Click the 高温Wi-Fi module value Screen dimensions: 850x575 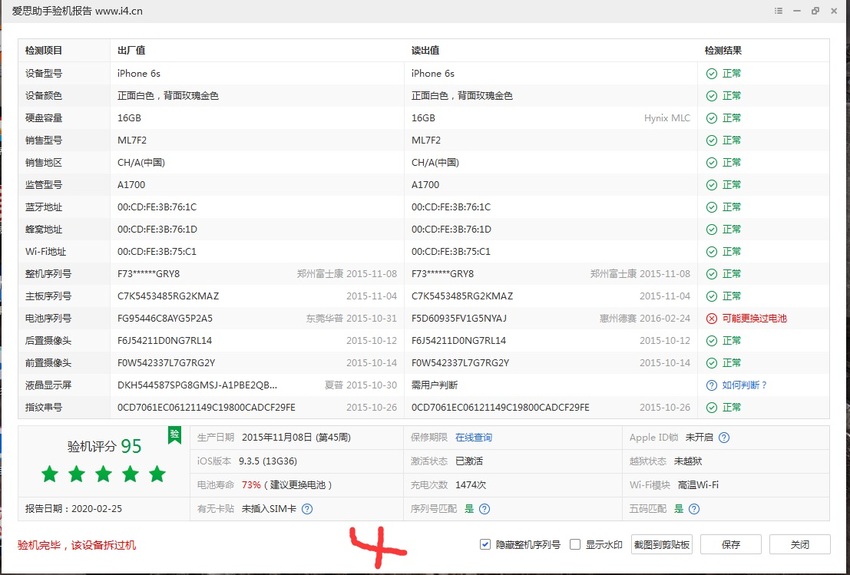(x=698, y=485)
